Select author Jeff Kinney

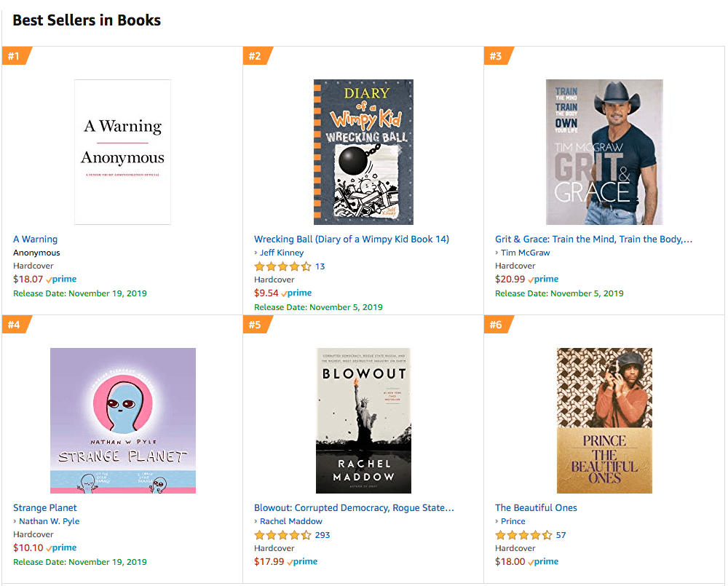(x=282, y=253)
